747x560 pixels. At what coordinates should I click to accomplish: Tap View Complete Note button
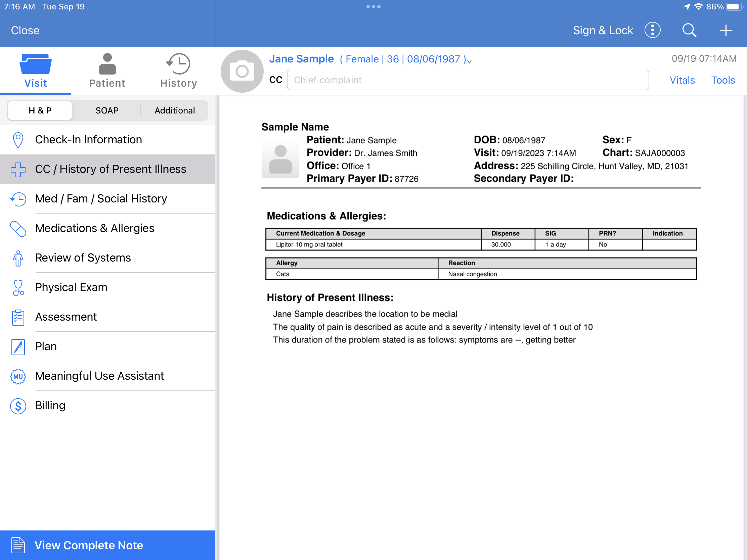[x=107, y=545]
